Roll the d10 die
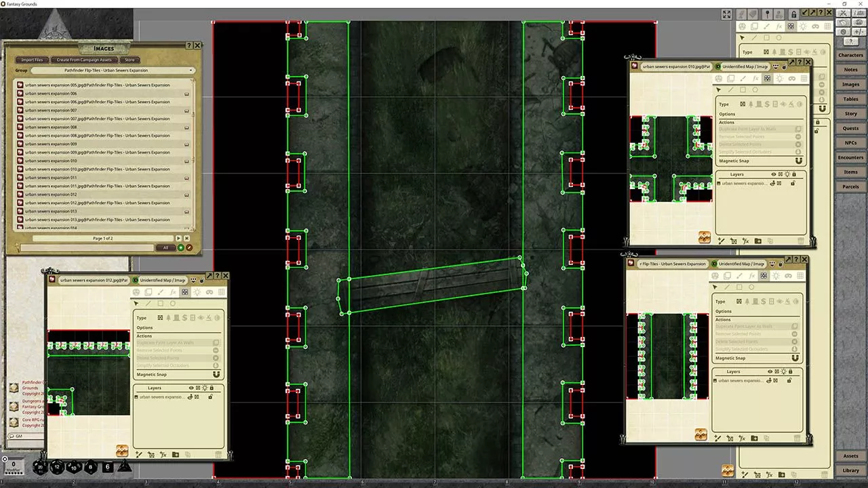Image resolution: width=868 pixels, height=488 pixels. pyautogui.click(x=73, y=467)
